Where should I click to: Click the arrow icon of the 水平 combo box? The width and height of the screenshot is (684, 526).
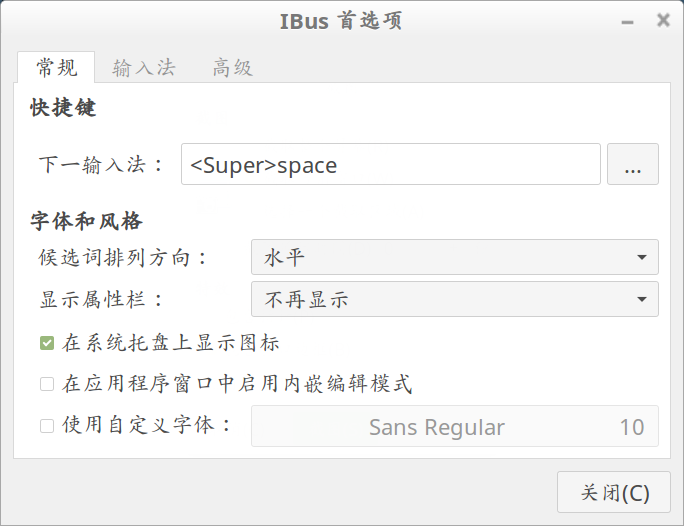[641, 257]
